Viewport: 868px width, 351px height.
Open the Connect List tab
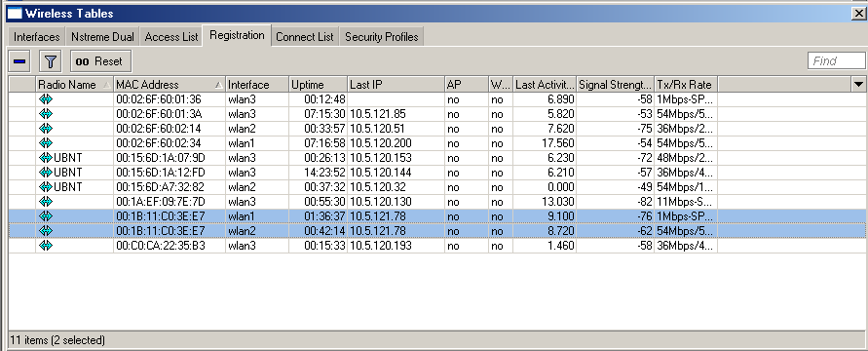coord(305,37)
